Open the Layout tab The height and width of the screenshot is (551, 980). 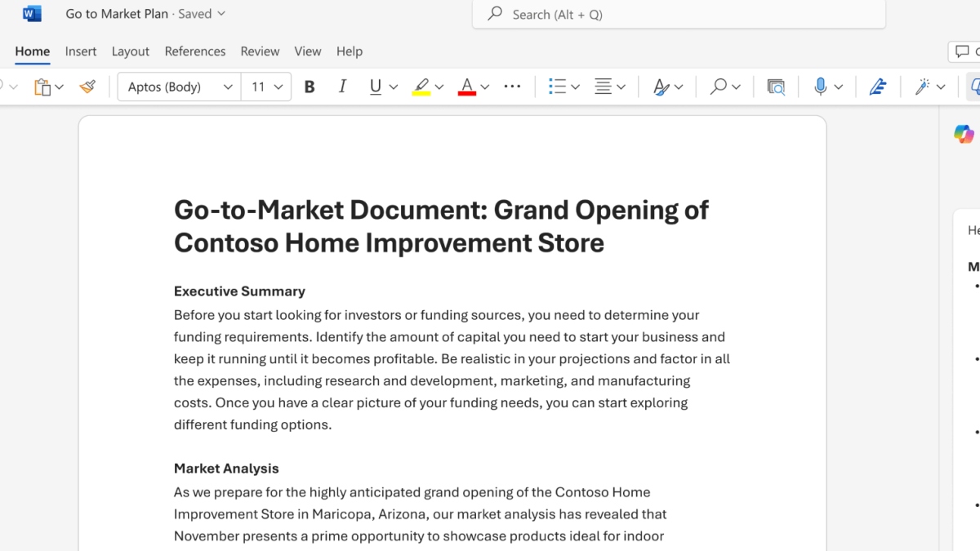tap(131, 51)
